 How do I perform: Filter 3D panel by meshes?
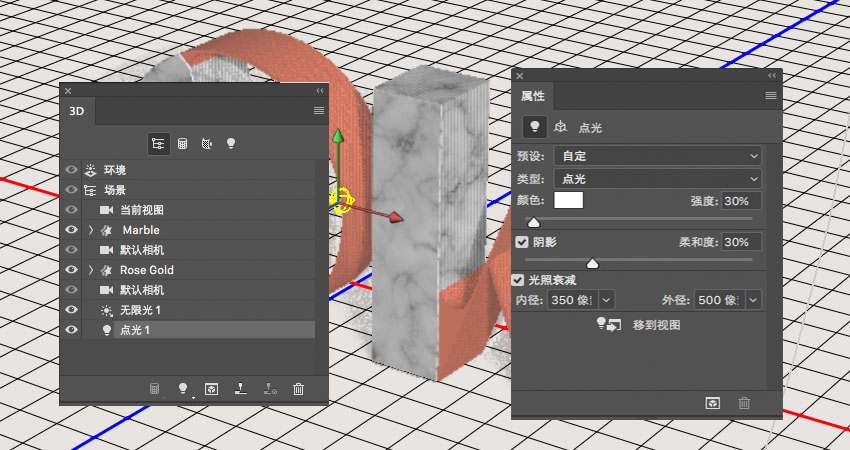coord(183,144)
